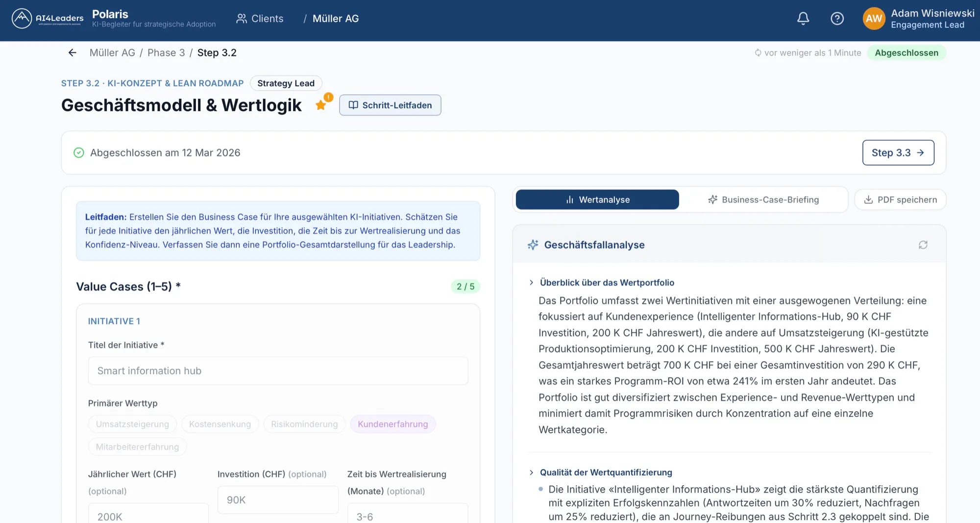Follow the Müller AG breadcrumb link

[x=112, y=52]
